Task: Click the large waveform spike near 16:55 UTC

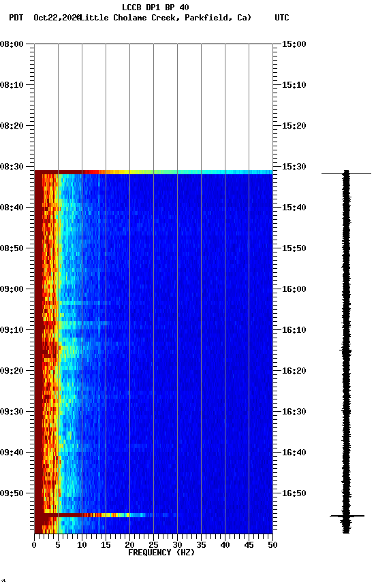Action: pos(347,517)
